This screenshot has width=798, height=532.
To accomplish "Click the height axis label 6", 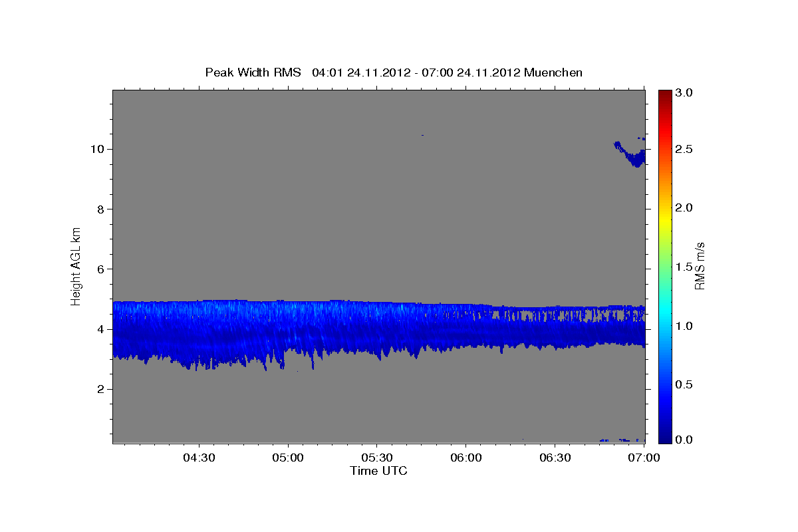I will point(100,269).
